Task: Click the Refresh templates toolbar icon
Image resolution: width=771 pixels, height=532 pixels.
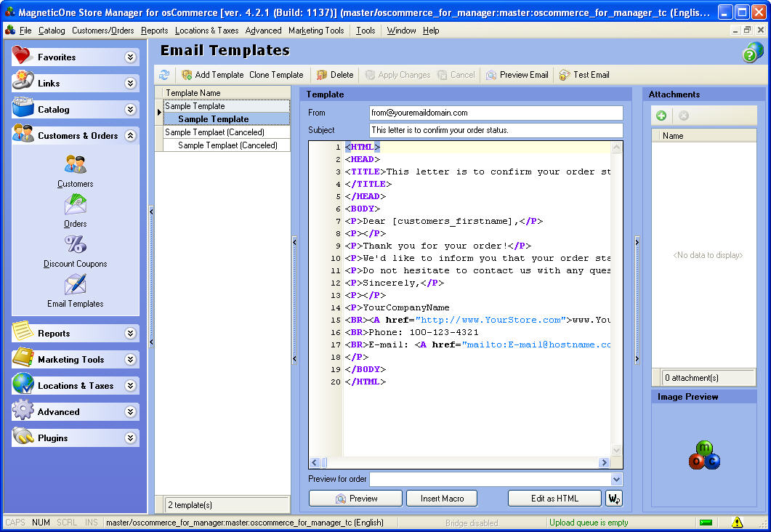Action: (164, 75)
